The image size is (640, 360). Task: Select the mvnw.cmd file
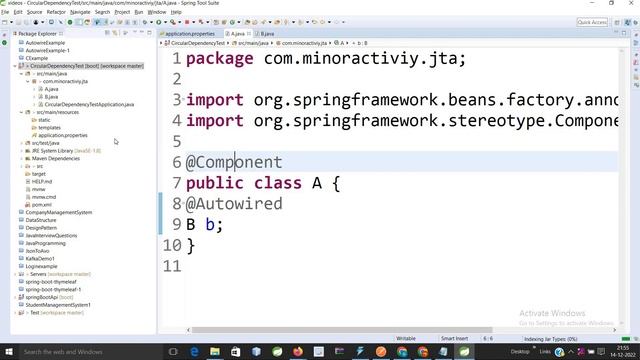click(44, 197)
